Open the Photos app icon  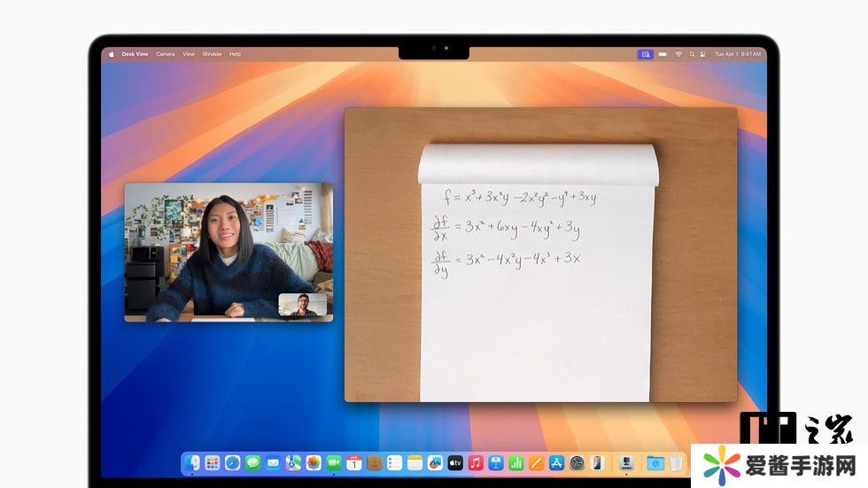click(x=314, y=462)
